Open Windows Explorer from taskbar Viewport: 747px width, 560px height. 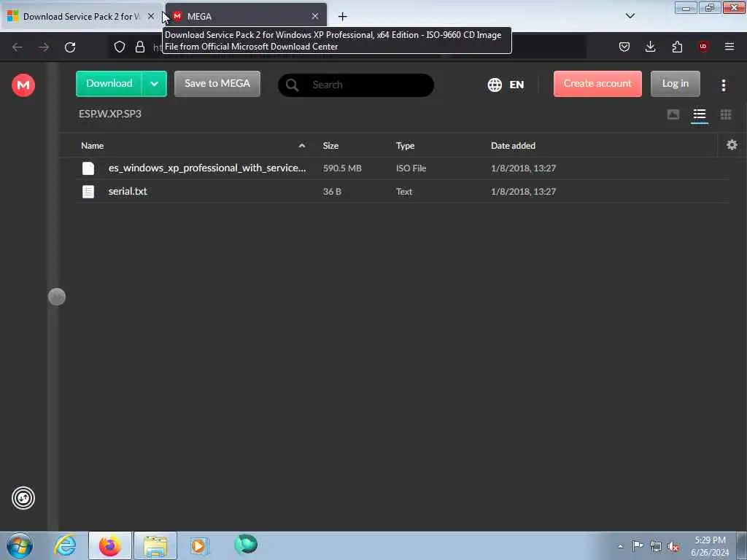pyautogui.click(x=155, y=545)
